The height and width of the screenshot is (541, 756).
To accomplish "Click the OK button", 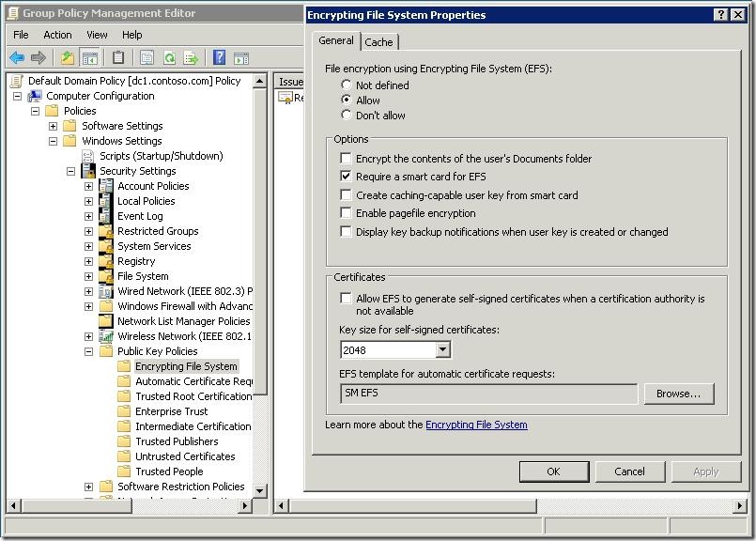I will coord(553,471).
